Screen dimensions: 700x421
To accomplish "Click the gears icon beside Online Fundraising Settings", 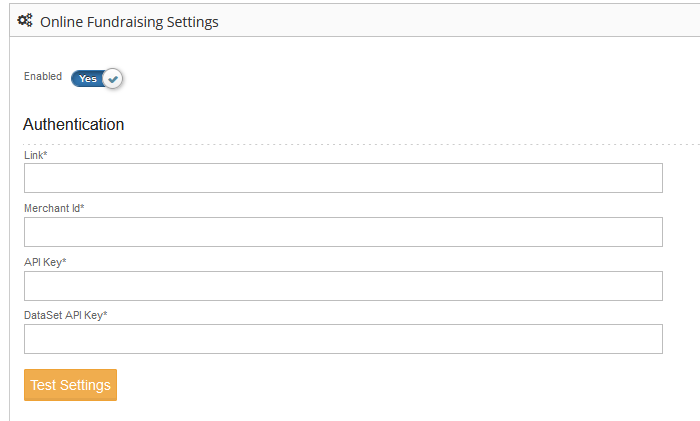I will pos(25,21).
